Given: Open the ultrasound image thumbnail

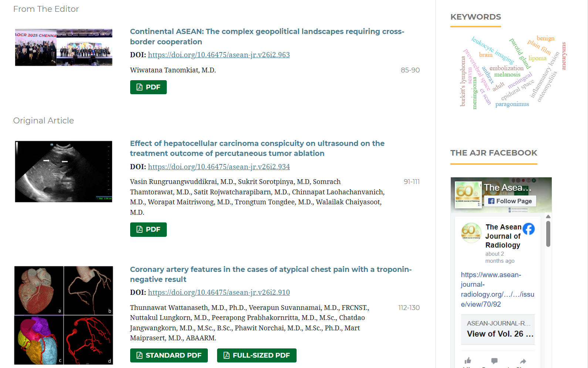Looking at the screenshot, I should (x=64, y=171).
